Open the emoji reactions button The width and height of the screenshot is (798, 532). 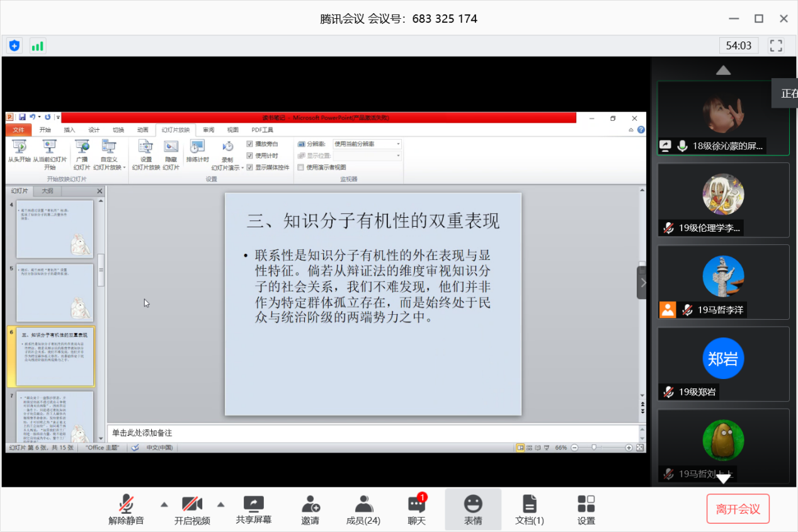[473, 504]
